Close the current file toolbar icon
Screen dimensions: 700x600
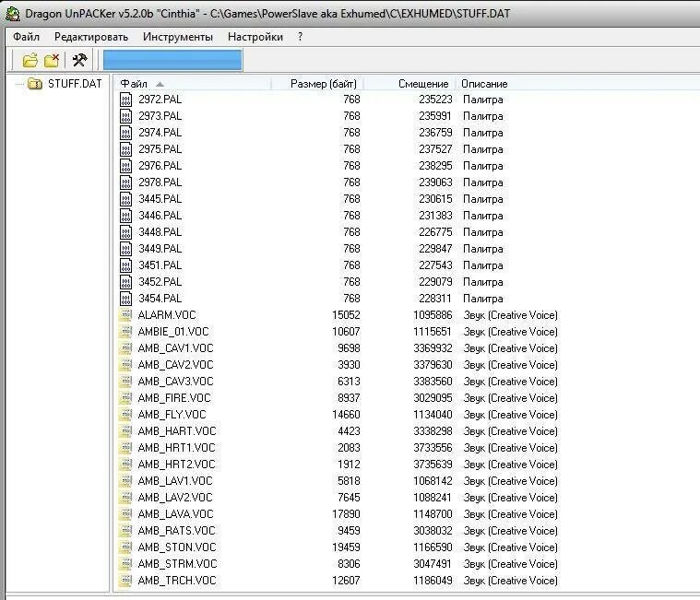click(x=52, y=60)
